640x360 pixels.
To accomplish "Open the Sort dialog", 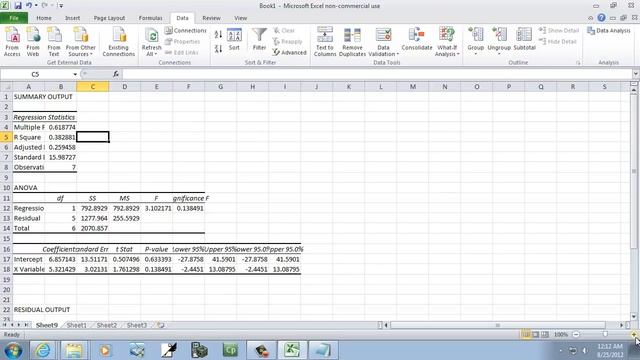I will click(234, 40).
